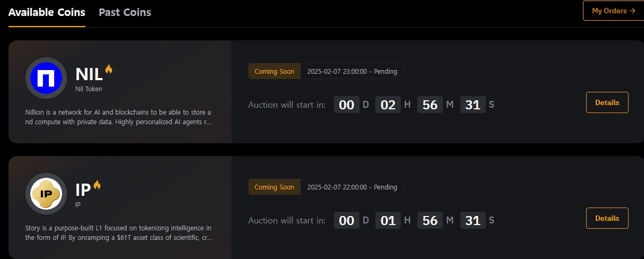This screenshot has height=259, width=644.
Task: Select the Available Coins tab
Action: [47, 12]
